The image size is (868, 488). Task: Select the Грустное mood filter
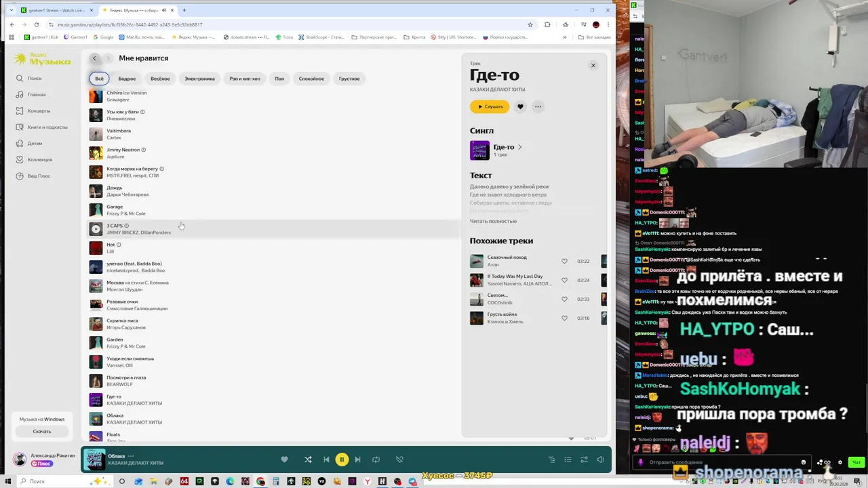click(349, 79)
